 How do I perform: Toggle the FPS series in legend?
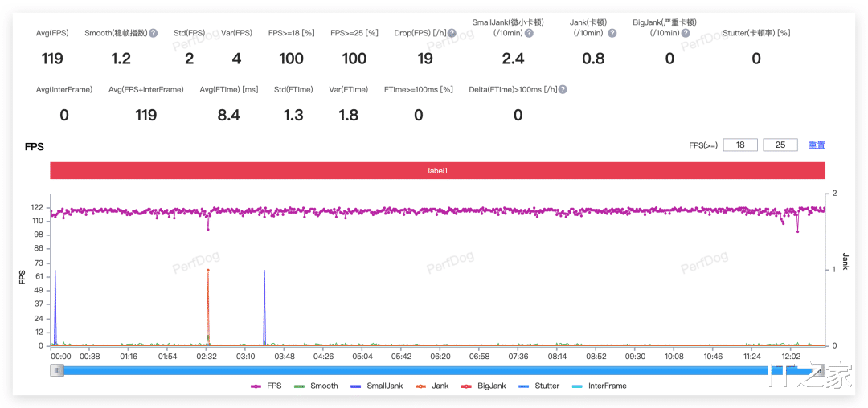coord(266,386)
